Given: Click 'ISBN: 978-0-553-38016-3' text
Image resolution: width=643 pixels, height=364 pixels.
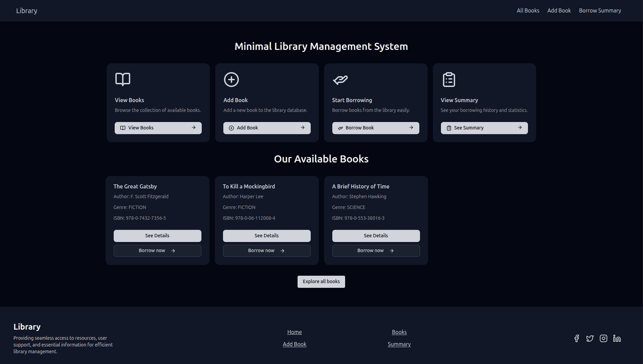Looking at the screenshot, I should [x=358, y=218].
